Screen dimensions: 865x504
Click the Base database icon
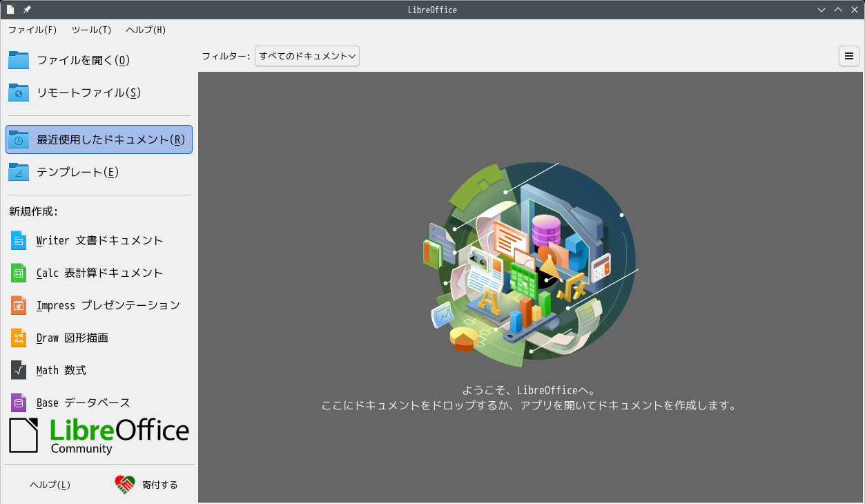[19, 403]
